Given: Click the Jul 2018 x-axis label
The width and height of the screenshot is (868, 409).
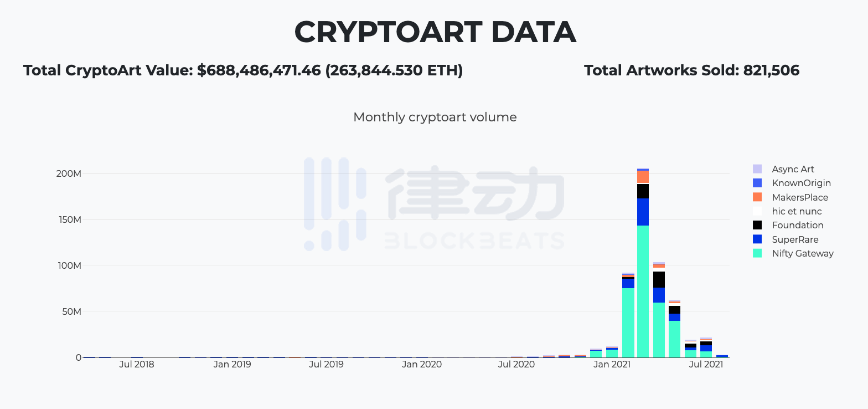Looking at the screenshot, I should (137, 364).
